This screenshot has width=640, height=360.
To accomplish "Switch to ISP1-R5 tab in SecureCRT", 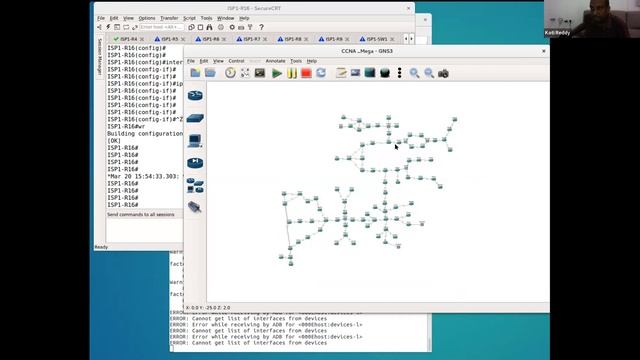I will [x=169, y=39].
